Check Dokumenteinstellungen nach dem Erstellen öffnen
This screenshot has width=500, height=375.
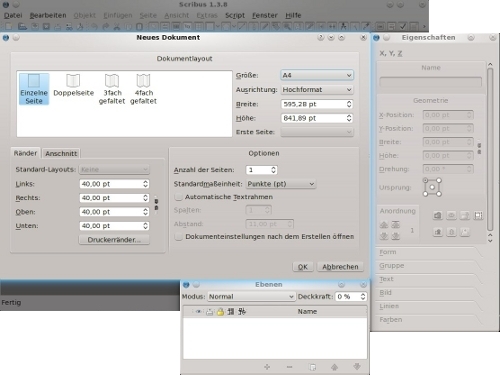[x=179, y=237]
